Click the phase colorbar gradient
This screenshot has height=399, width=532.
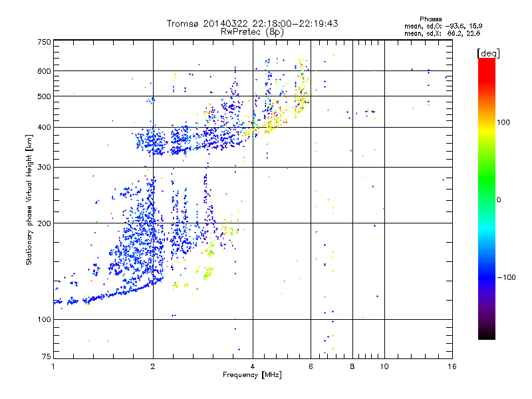click(x=487, y=199)
